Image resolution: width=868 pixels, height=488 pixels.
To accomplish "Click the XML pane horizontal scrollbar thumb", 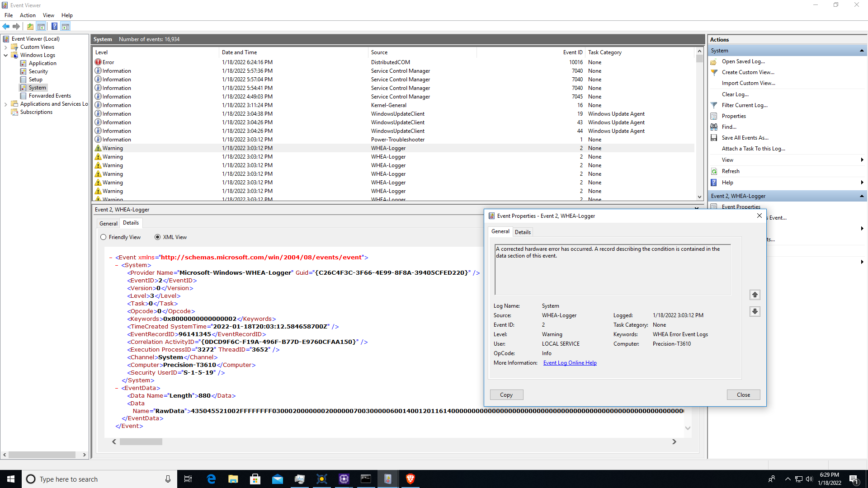I will (141, 442).
